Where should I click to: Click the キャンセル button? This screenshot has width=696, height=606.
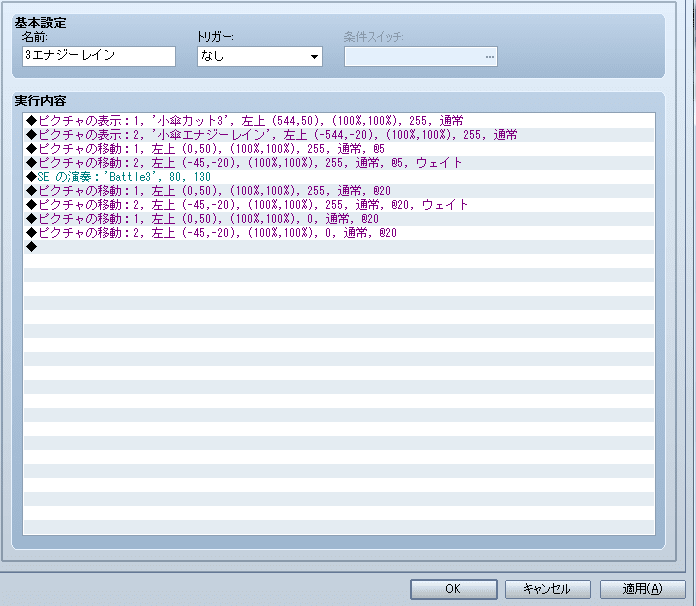click(547, 589)
